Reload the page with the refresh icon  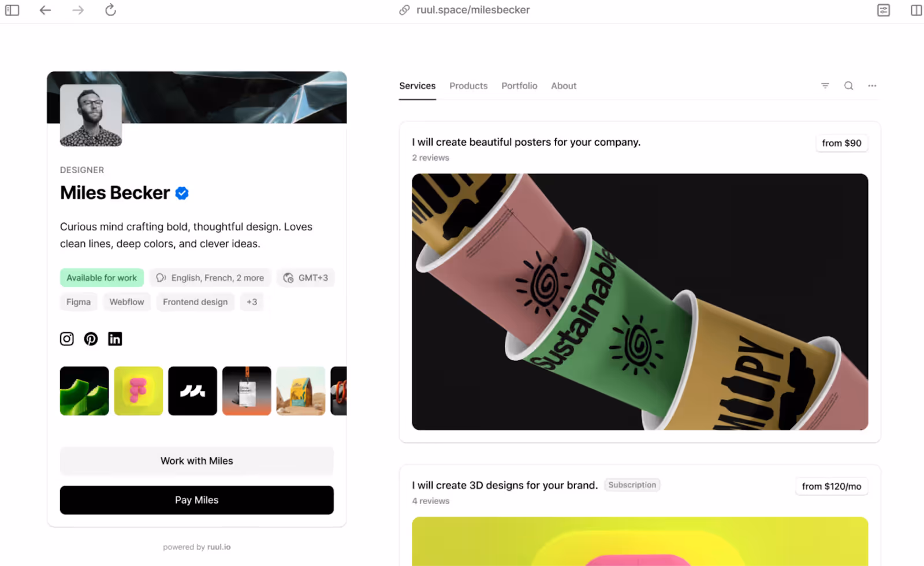click(x=110, y=10)
